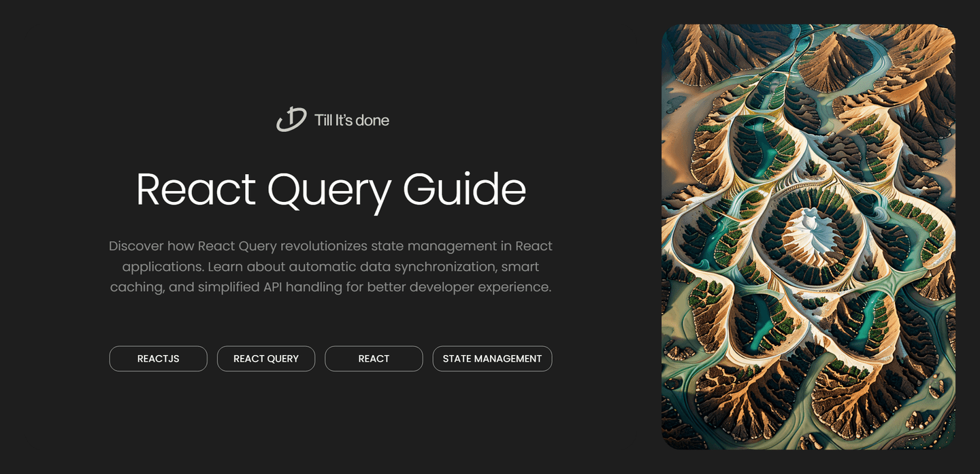The image size is (980, 474).
Task: Click the Till It's done brand name text
Action: [350, 120]
